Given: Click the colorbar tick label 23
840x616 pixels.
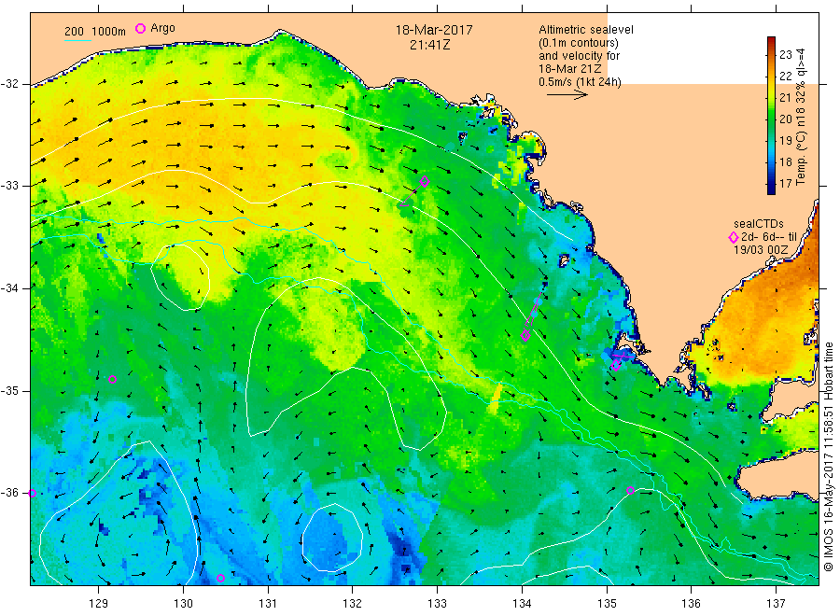Looking at the screenshot, I should pos(785,55).
